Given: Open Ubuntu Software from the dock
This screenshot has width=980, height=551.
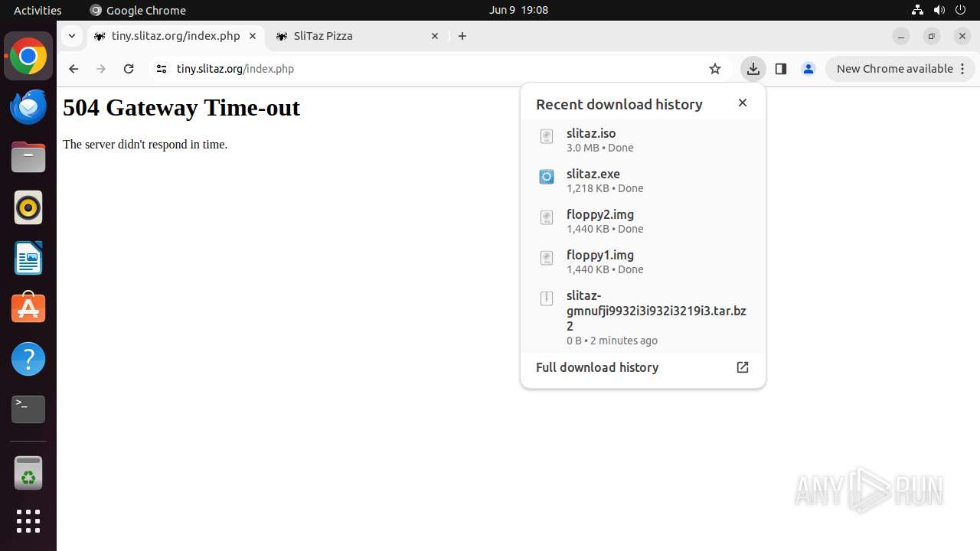Looking at the screenshot, I should click(x=28, y=308).
